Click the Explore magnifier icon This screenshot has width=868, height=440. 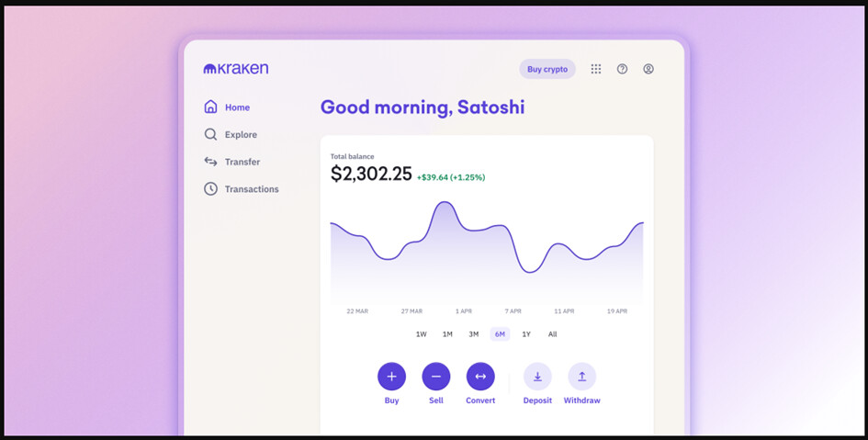210,134
